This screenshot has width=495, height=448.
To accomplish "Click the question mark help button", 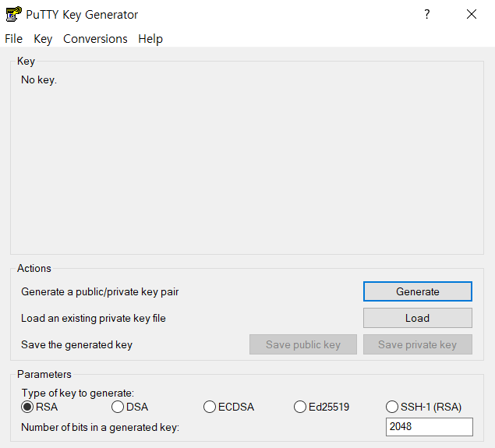I will coord(427,14).
